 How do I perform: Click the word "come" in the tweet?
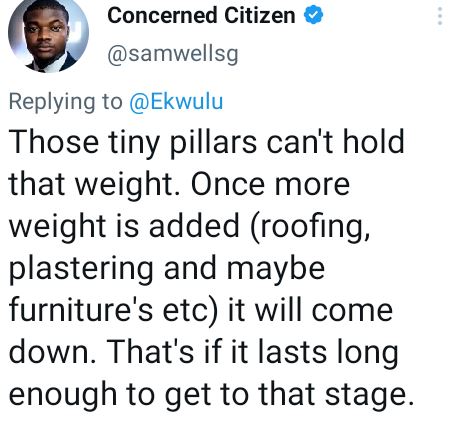352,312
